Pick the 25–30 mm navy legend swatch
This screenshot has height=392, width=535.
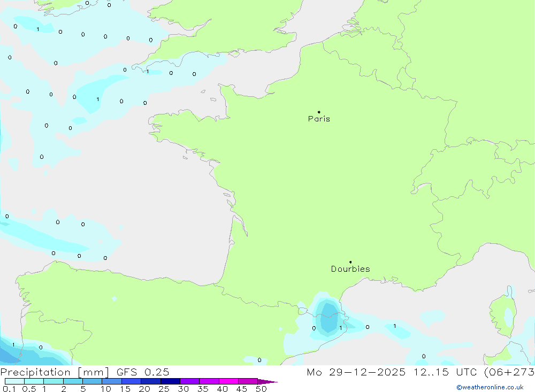pos(170,381)
